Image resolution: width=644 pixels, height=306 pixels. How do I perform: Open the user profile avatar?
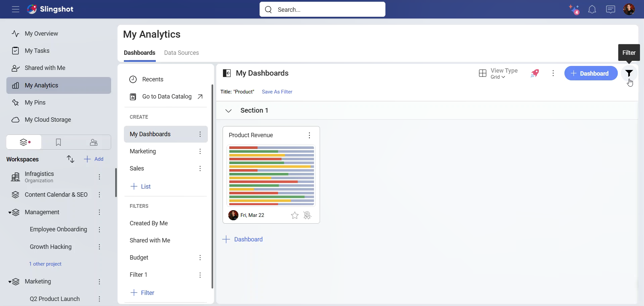point(629,9)
